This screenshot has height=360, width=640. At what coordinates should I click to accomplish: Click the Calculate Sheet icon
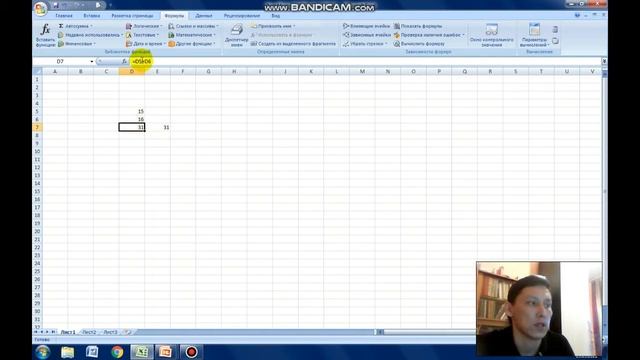click(x=555, y=41)
